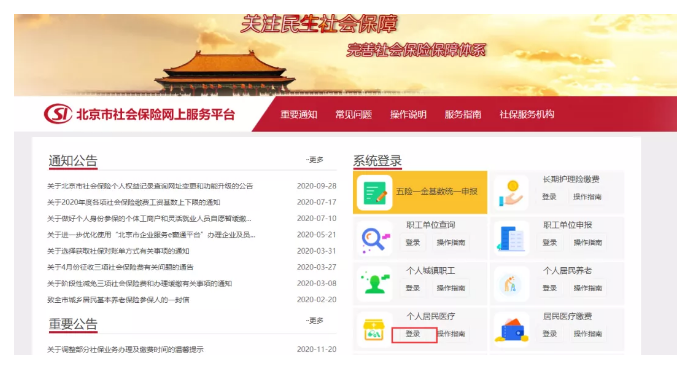
Task: Click 更多 beside the 通知公告 heading
Action: (x=315, y=160)
